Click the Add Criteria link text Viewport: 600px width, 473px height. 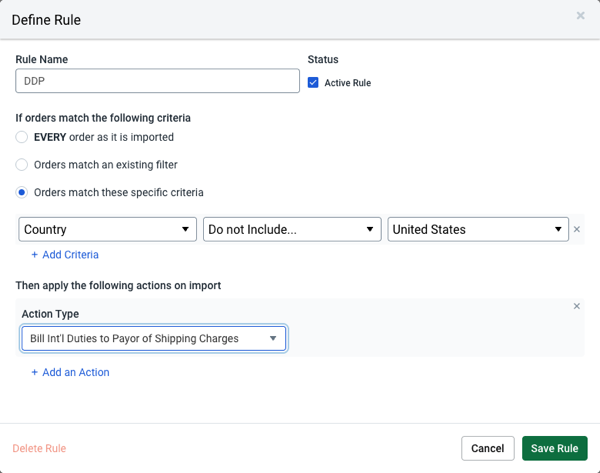(70, 255)
